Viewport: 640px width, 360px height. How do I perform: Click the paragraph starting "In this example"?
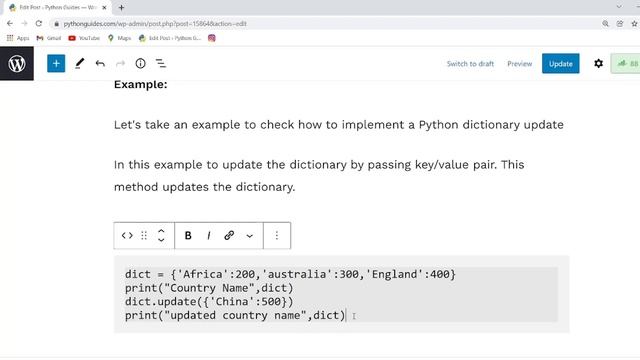click(x=319, y=176)
